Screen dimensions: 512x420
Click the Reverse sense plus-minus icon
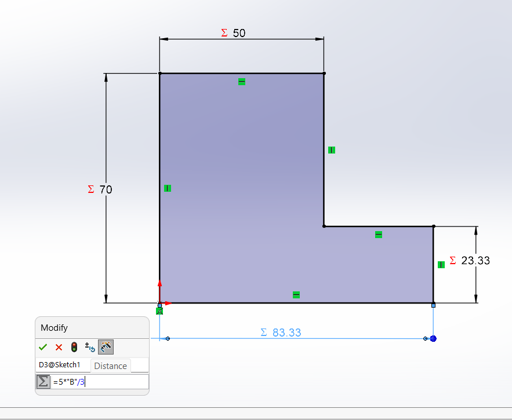(x=90, y=347)
